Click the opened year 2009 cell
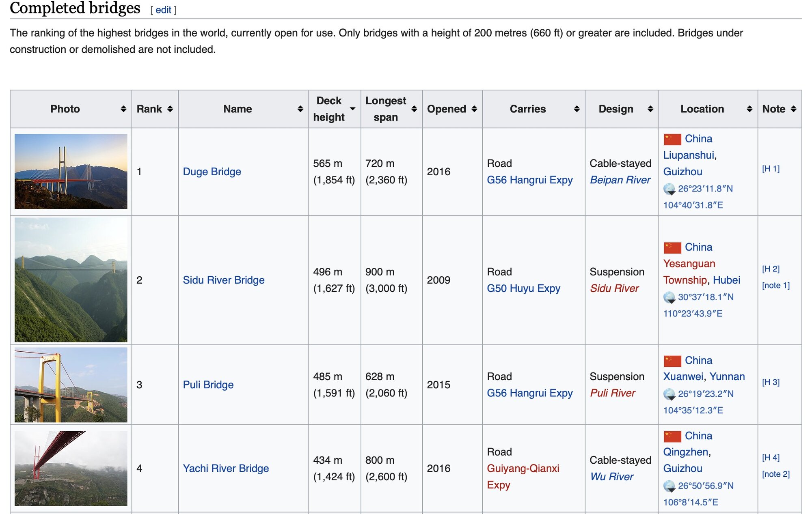812x514 pixels. pos(452,280)
